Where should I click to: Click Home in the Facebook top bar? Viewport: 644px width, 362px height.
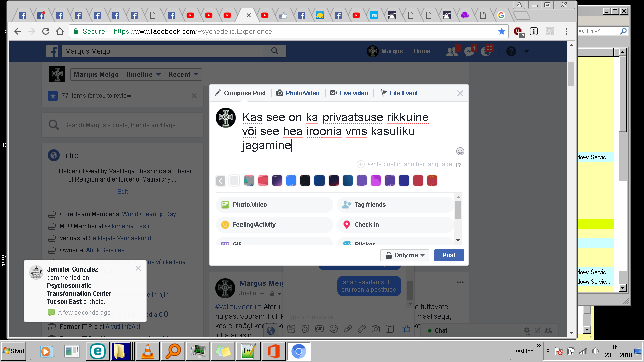point(422,51)
